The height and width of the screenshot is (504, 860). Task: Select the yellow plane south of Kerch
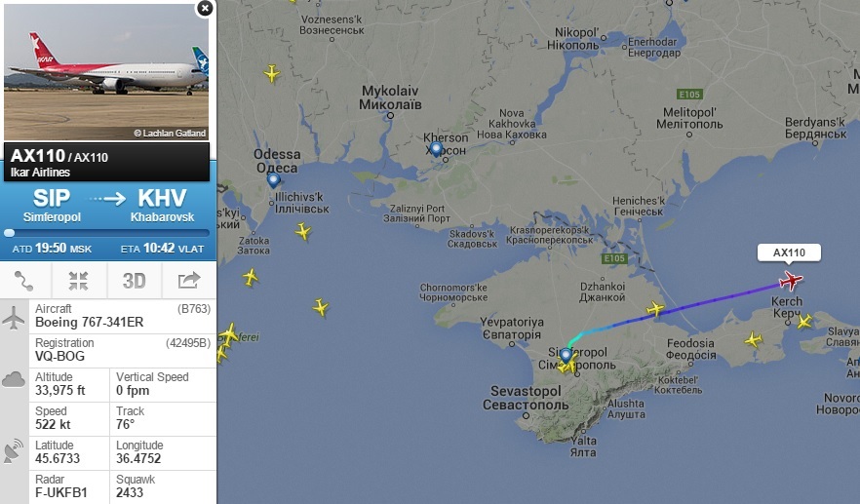[754, 340]
